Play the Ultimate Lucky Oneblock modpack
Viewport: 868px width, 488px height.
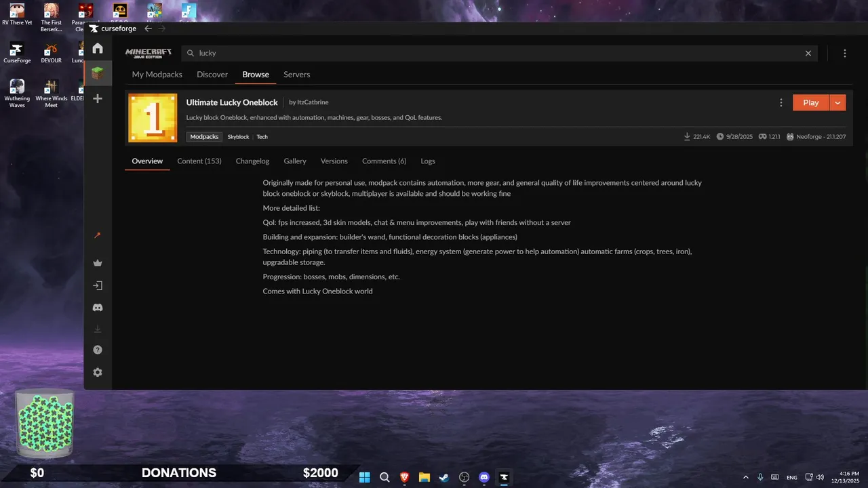pyautogui.click(x=811, y=102)
